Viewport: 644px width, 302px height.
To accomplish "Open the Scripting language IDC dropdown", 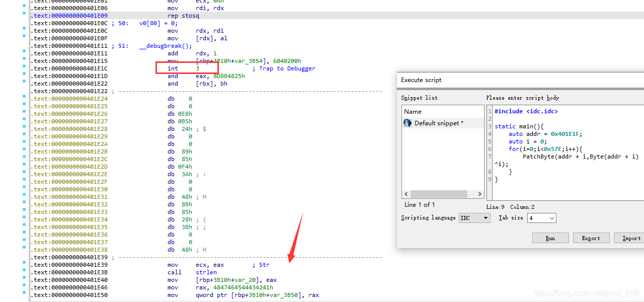I will (474, 218).
